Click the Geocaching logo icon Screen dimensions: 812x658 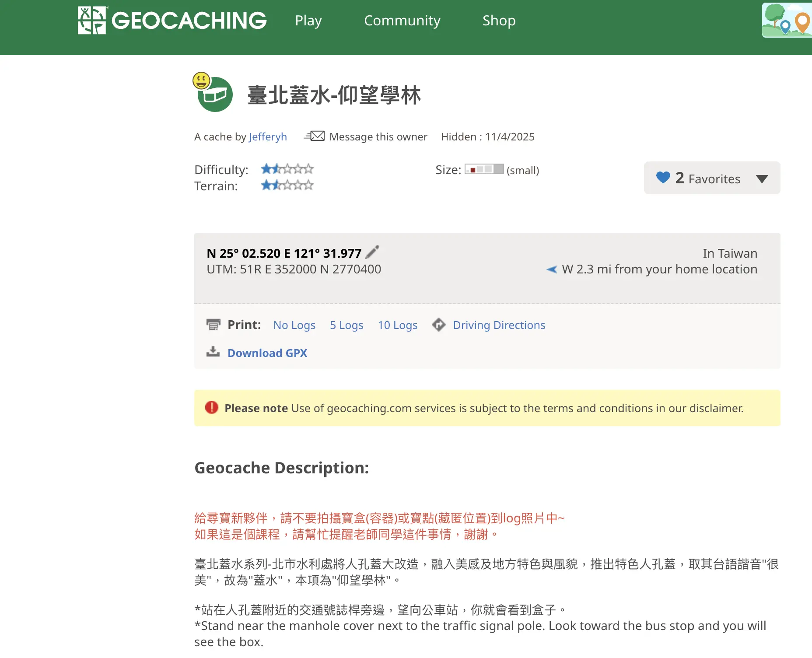point(92,20)
